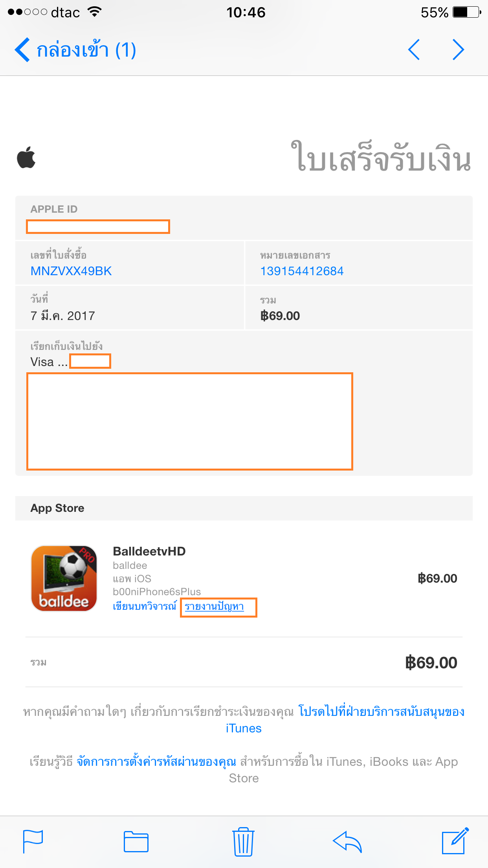Open order number MNZVXX49BK link
The width and height of the screenshot is (488, 868).
tap(71, 271)
